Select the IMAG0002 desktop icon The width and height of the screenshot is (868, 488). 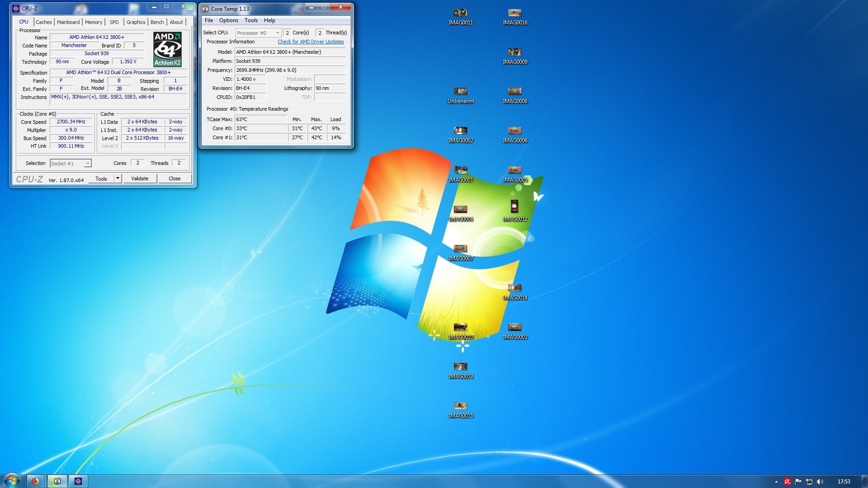pos(460,135)
